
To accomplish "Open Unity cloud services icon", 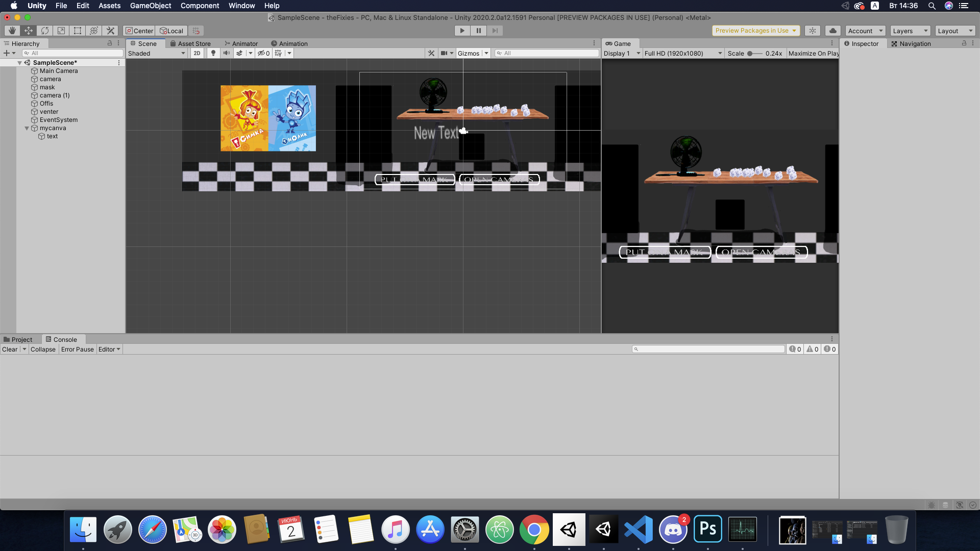I will click(833, 31).
